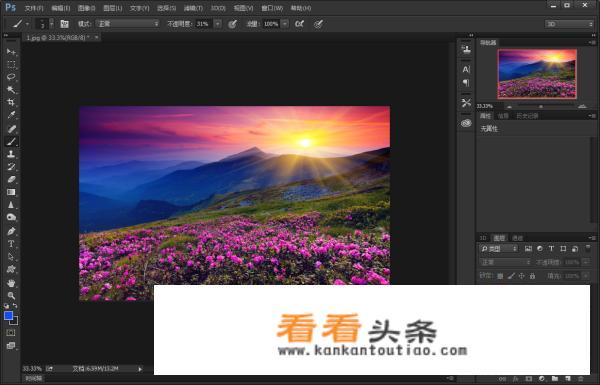This screenshot has height=385, width=600.
Task: Open the 滤镜(T) menu
Action: 193,8
